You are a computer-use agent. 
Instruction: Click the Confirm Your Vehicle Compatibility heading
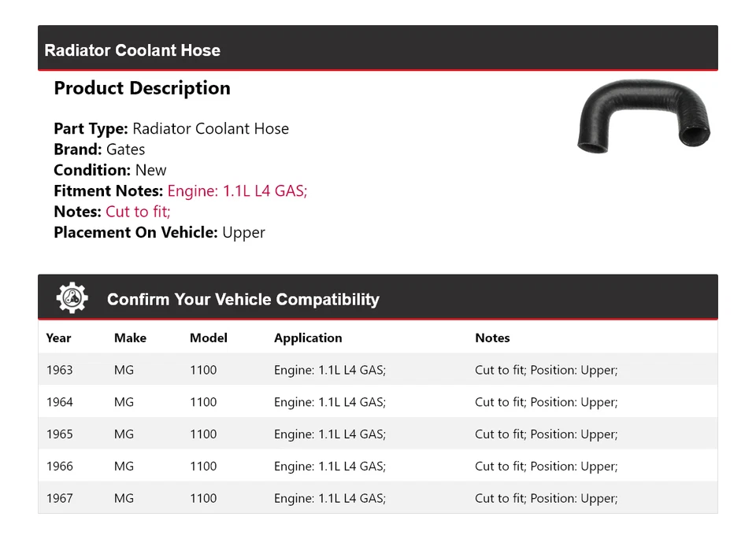(x=243, y=300)
